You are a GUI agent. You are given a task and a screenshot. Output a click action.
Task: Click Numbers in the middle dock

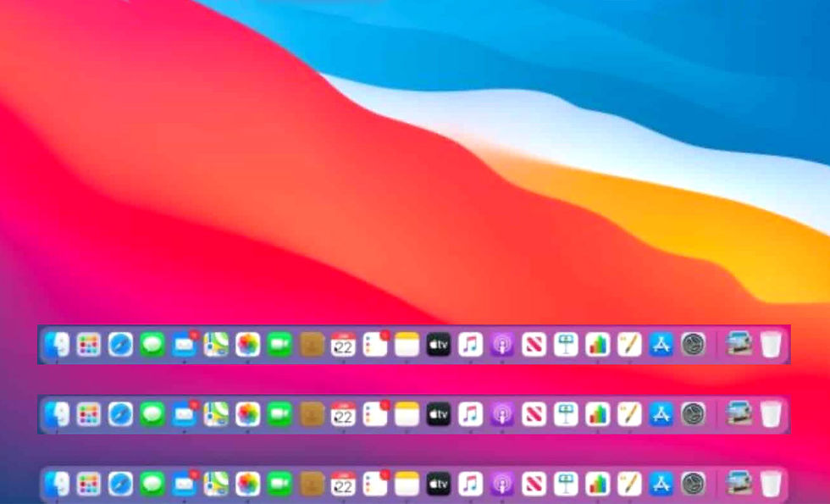598,414
